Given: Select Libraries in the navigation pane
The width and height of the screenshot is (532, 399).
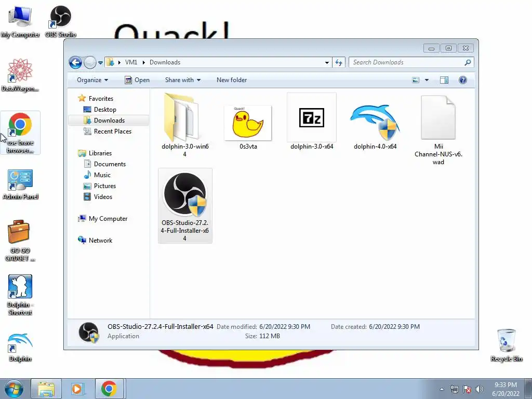Looking at the screenshot, I should point(100,153).
